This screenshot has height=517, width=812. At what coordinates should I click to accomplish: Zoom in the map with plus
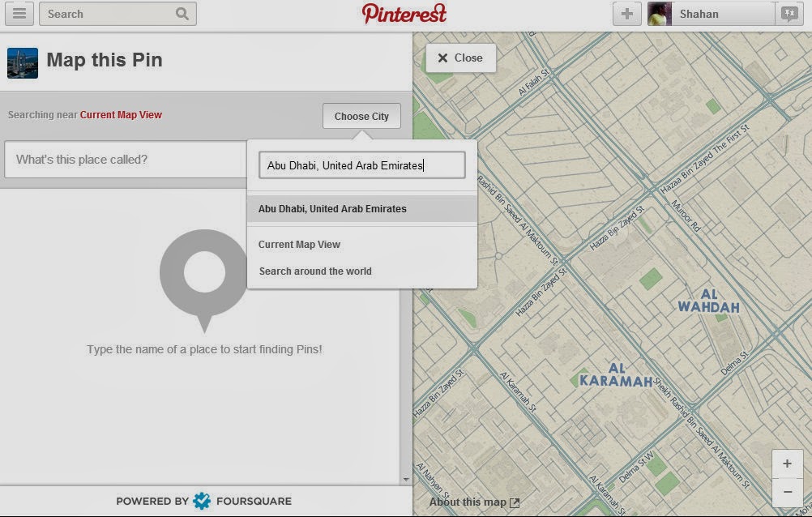[787, 464]
